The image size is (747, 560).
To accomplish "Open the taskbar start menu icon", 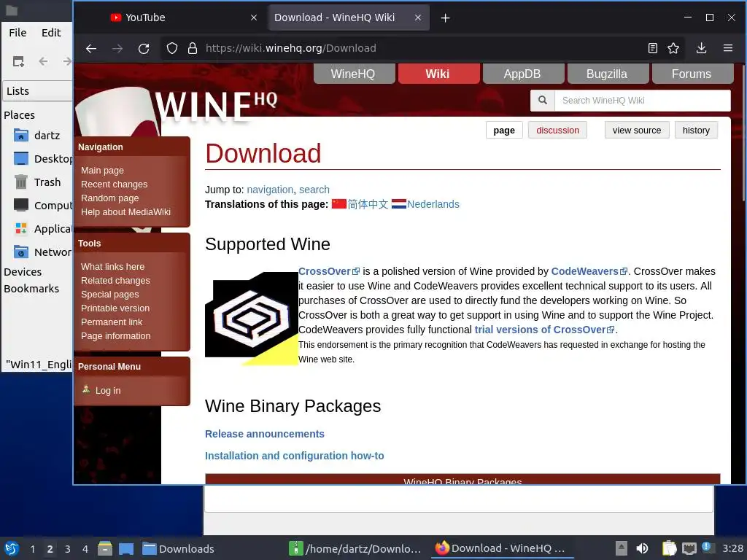I will point(12,548).
